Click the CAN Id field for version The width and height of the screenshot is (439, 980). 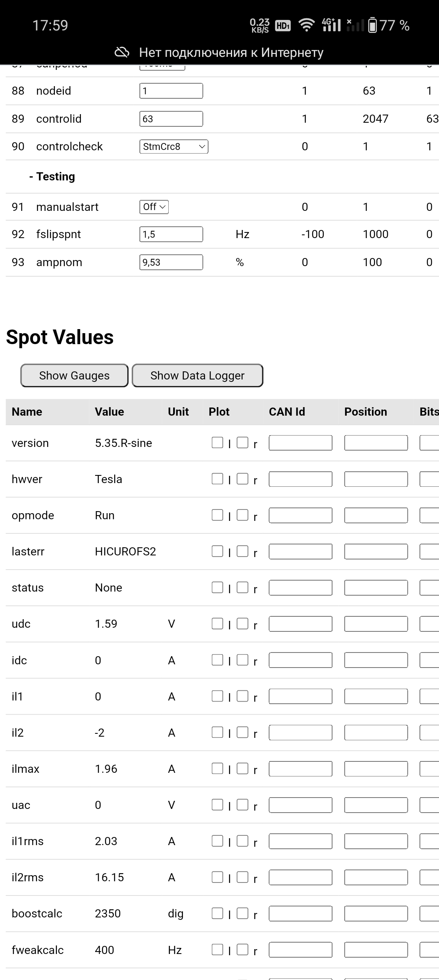[x=300, y=443]
